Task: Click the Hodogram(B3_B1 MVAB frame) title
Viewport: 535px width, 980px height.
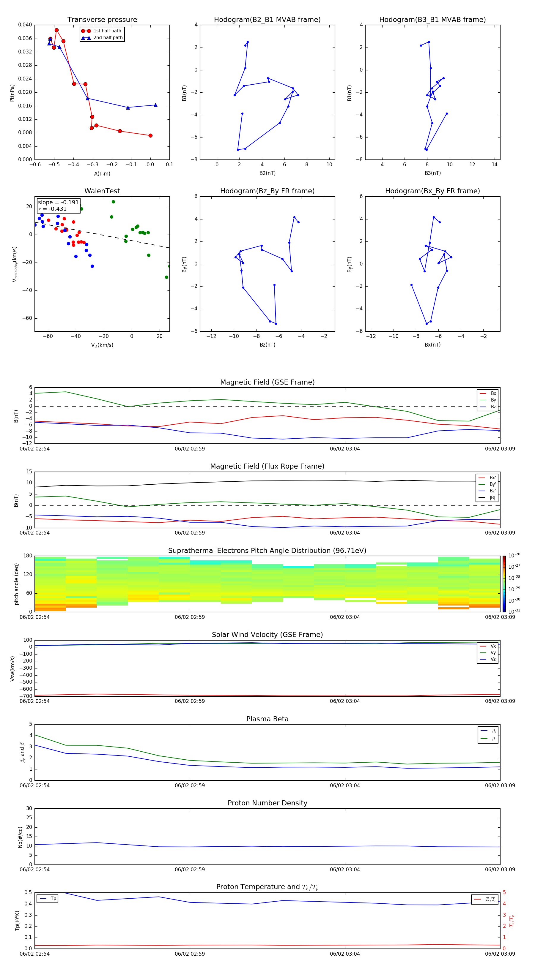Action: 432,20
